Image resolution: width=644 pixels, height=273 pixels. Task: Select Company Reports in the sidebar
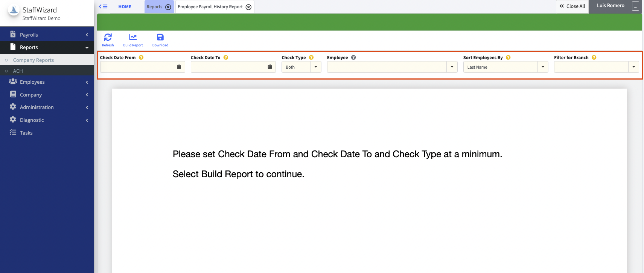pos(33,60)
